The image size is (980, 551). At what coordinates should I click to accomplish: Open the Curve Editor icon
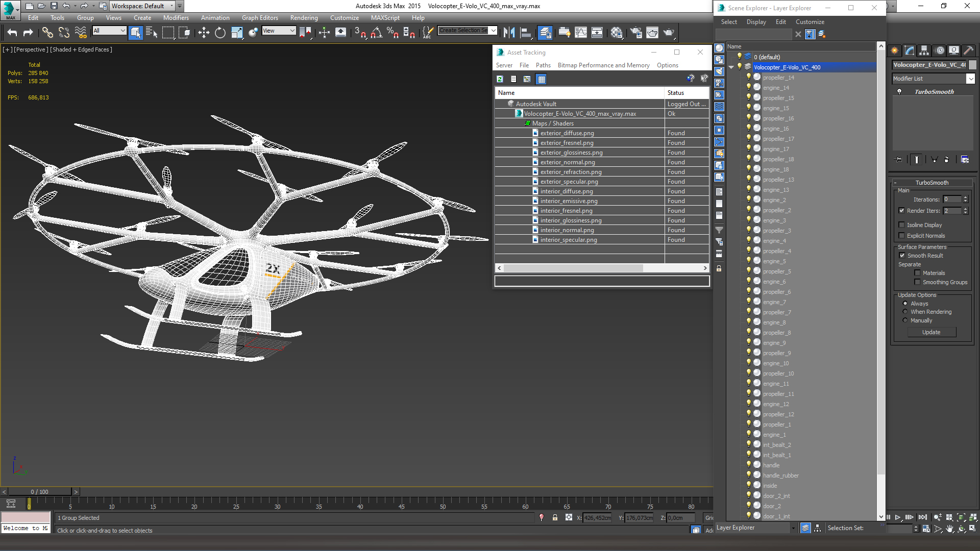click(x=581, y=33)
